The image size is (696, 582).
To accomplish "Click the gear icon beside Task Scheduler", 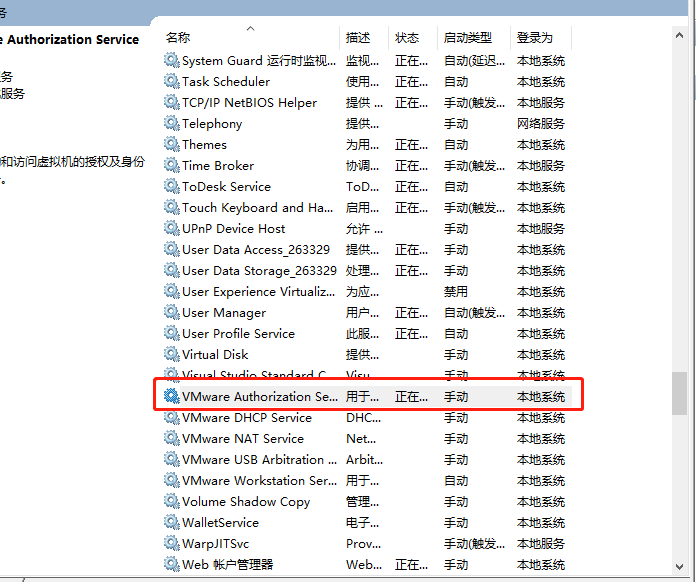I will point(171,81).
